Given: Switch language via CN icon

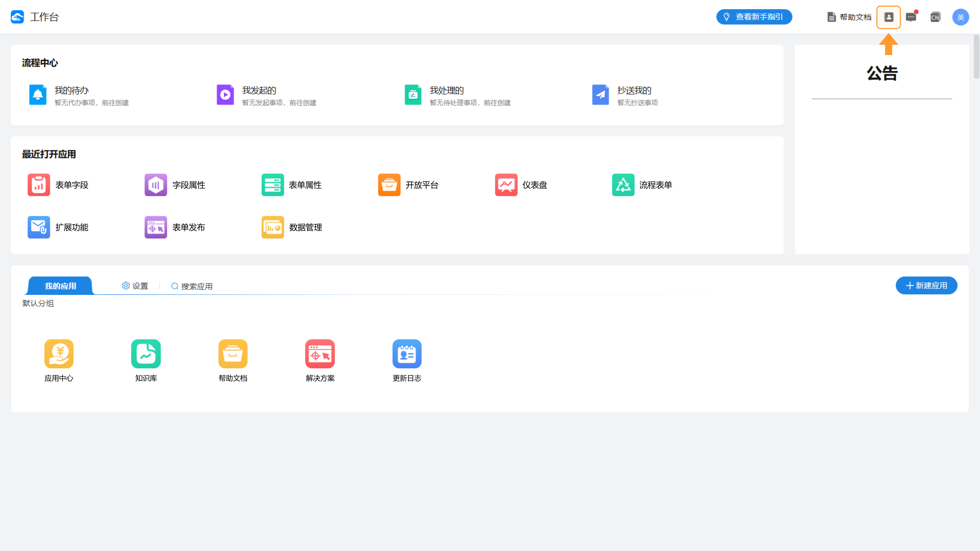Looking at the screenshot, I should [935, 17].
